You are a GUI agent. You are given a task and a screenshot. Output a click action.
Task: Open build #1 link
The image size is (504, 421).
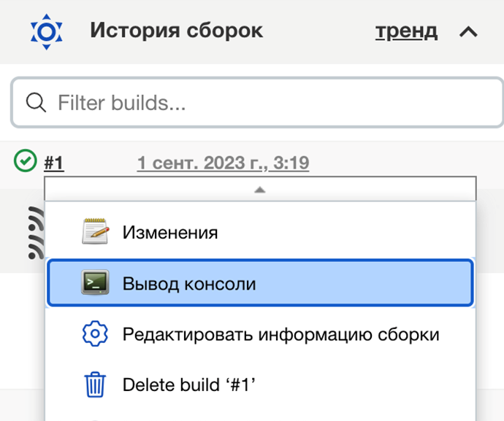click(54, 163)
